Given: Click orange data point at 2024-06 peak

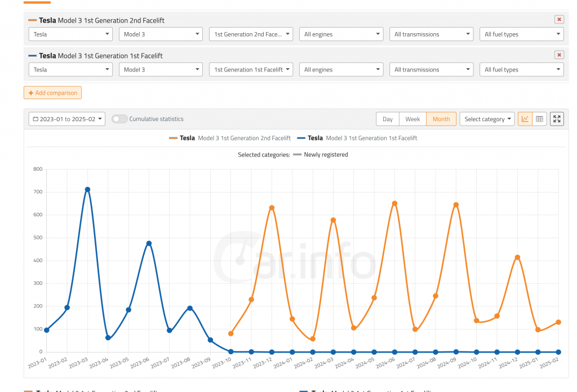Looking at the screenshot, I should (x=394, y=203).
